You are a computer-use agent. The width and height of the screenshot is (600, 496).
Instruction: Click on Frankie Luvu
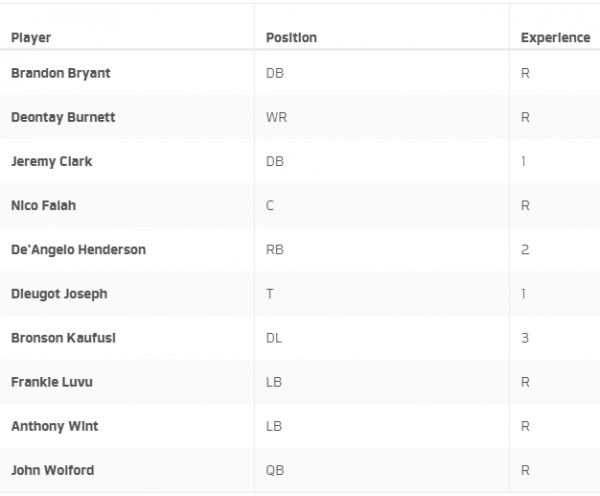51,382
